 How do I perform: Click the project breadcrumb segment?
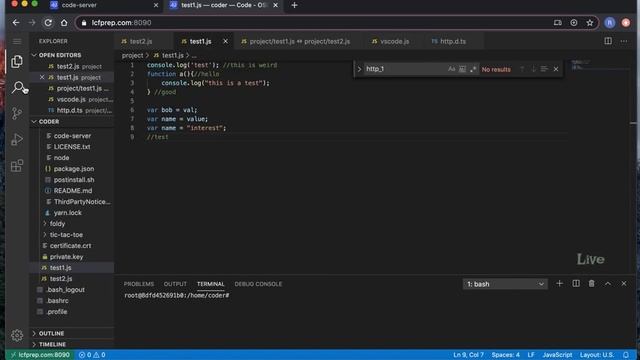pos(132,55)
